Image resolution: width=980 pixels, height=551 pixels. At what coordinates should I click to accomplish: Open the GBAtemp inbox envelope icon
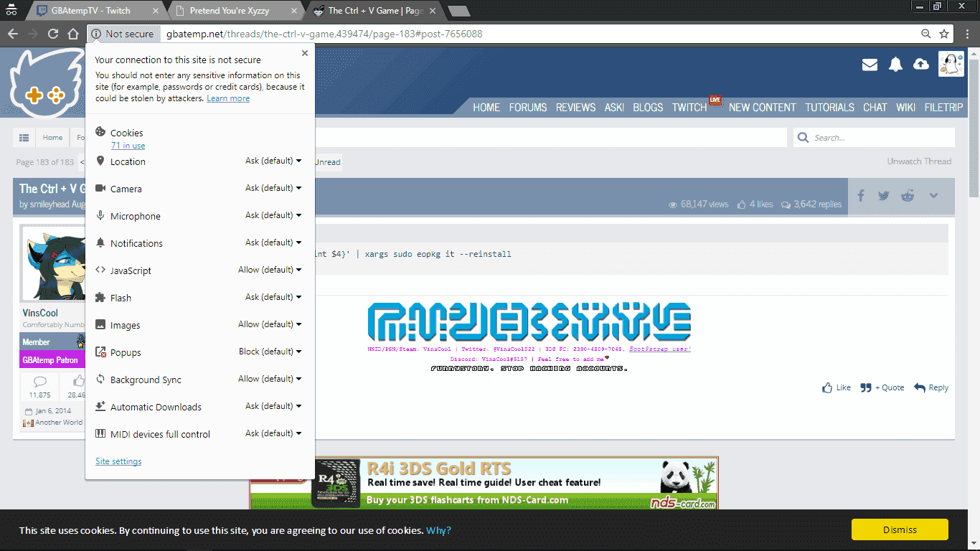click(x=870, y=65)
